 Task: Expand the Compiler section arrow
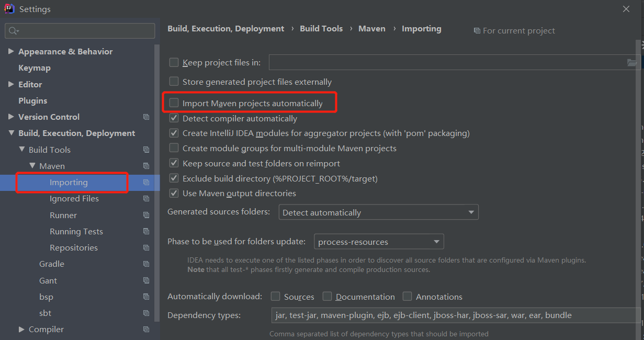(21, 330)
